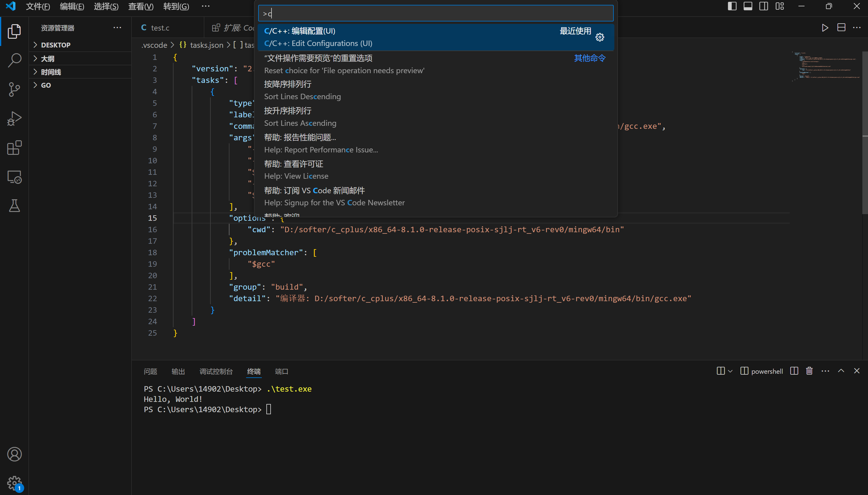
Task: Choose Sort Lines Descending command
Action: (436, 90)
